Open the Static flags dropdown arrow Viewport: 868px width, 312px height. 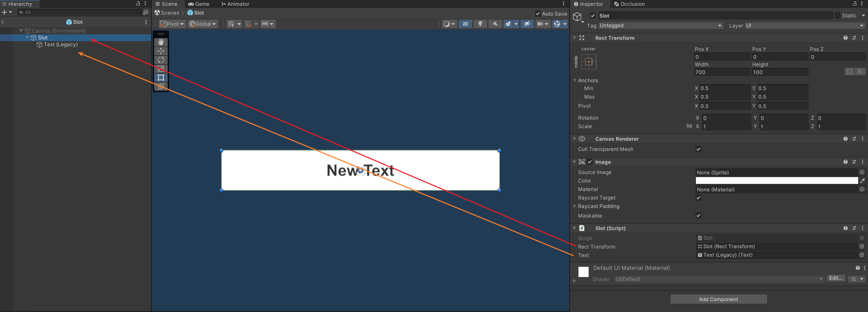pos(863,16)
